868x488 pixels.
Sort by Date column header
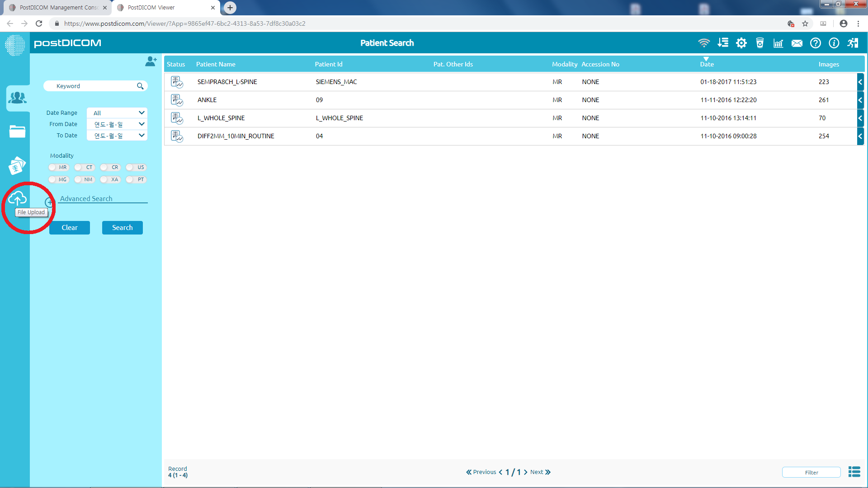tap(707, 64)
